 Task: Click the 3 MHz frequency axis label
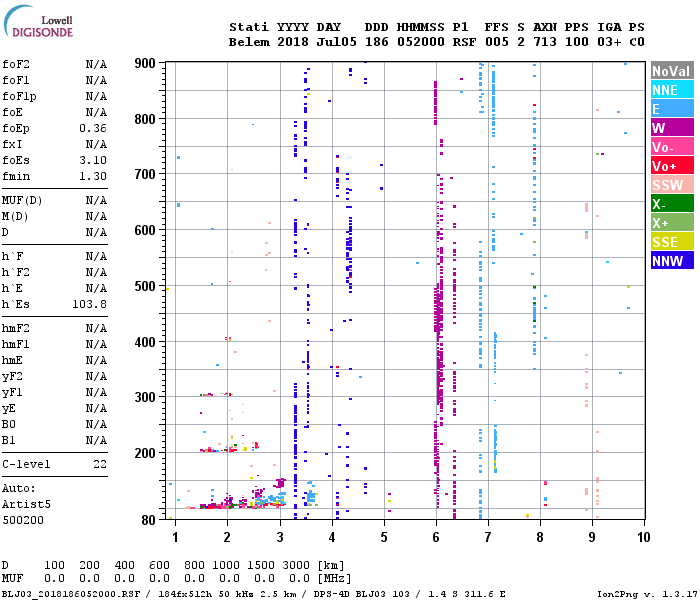[x=280, y=537]
